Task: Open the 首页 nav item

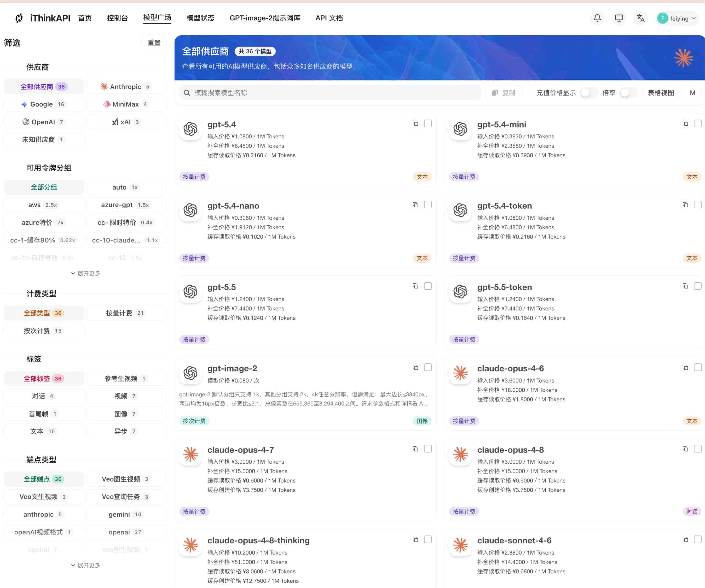Action: click(x=85, y=18)
